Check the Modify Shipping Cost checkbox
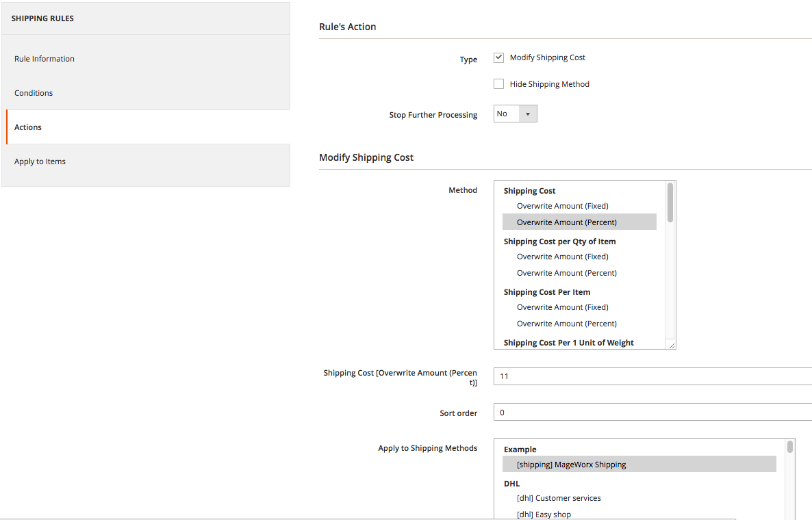The image size is (812, 520). tap(498, 58)
